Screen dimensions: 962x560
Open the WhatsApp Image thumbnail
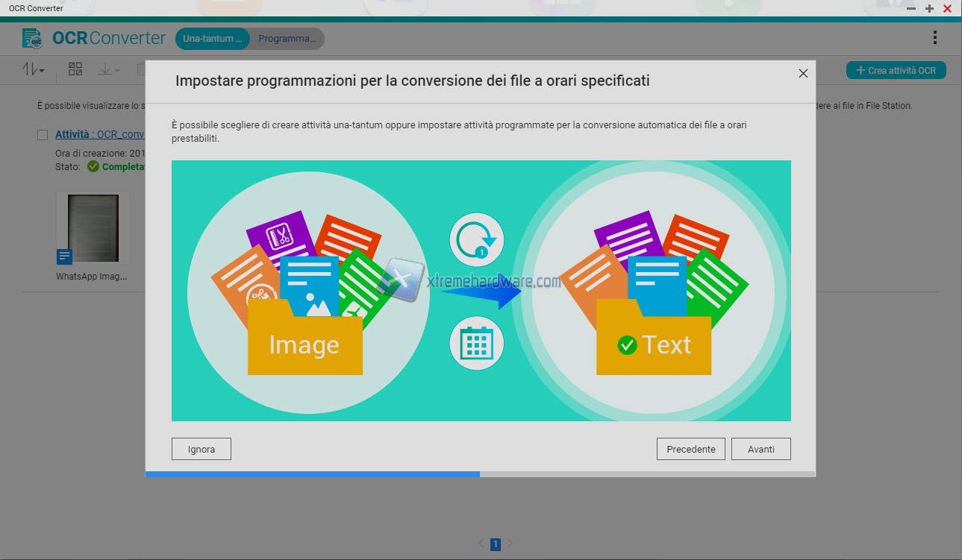[x=93, y=228]
